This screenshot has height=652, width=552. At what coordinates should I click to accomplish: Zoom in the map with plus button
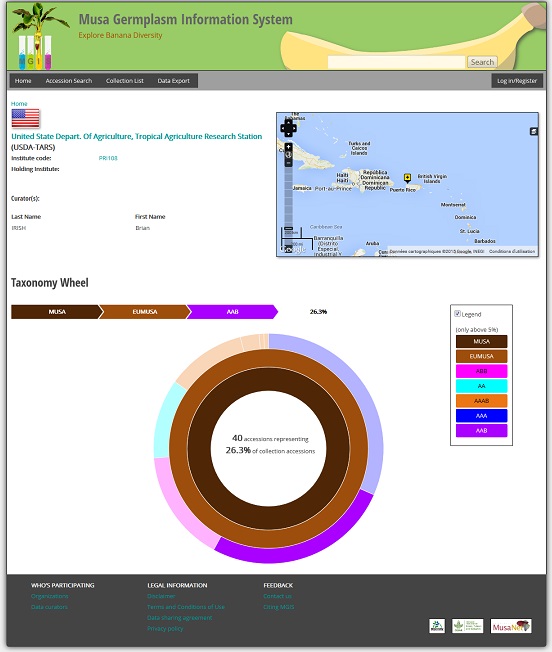[288, 147]
